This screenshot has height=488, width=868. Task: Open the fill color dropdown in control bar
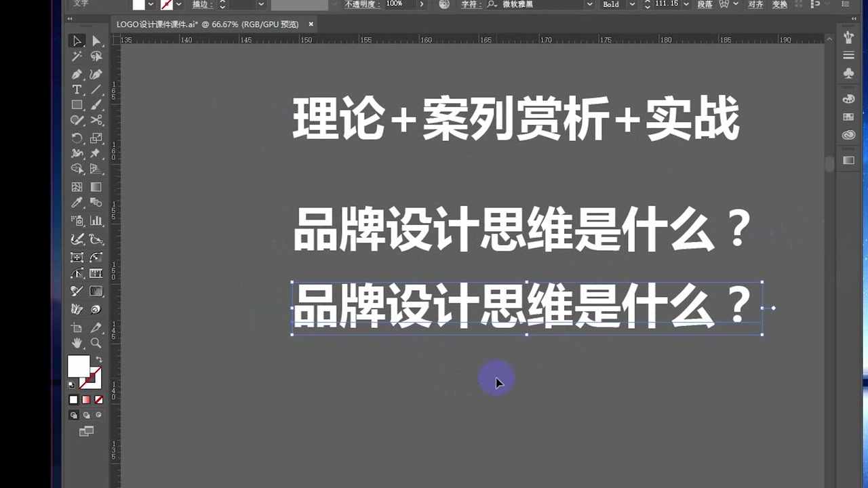151,4
